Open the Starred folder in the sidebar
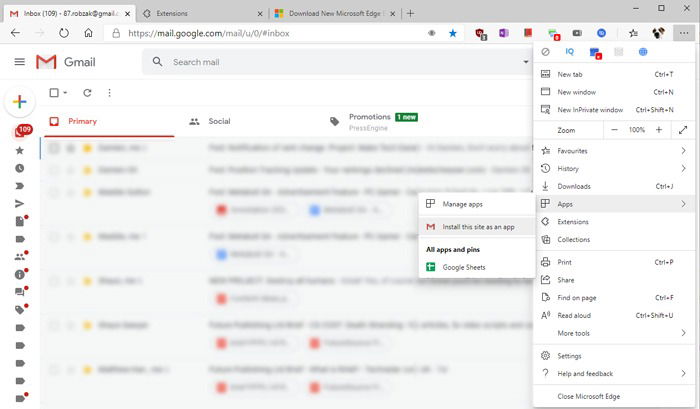This screenshot has height=409, width=700. (x=20, y=150)
